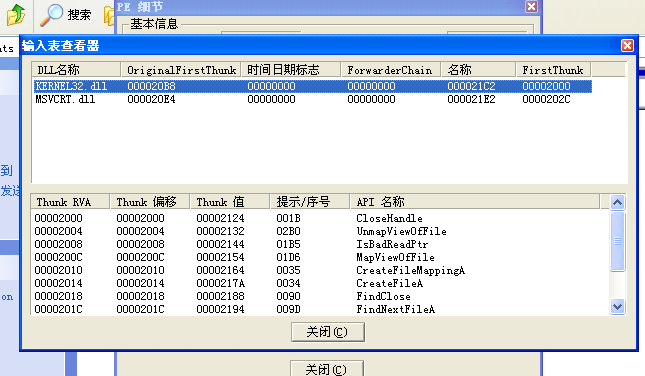Close the PE details window
This screenshot has height=376, width=645.
(531, 6)
